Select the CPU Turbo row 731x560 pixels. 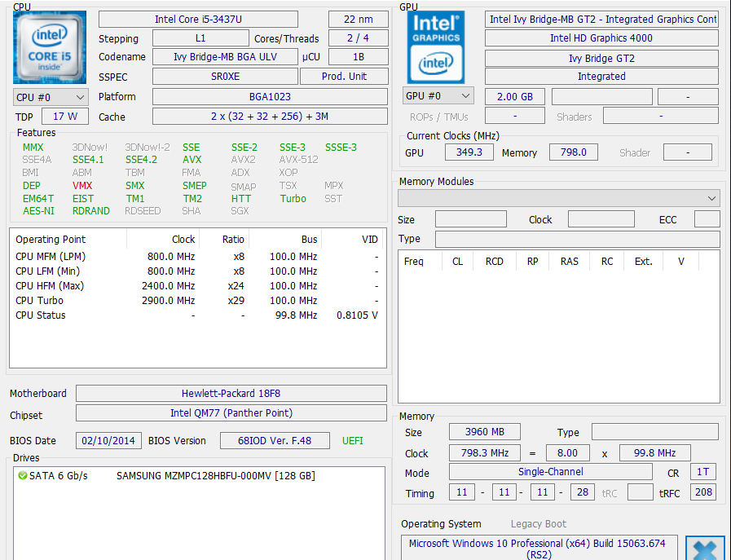point(198,301)
